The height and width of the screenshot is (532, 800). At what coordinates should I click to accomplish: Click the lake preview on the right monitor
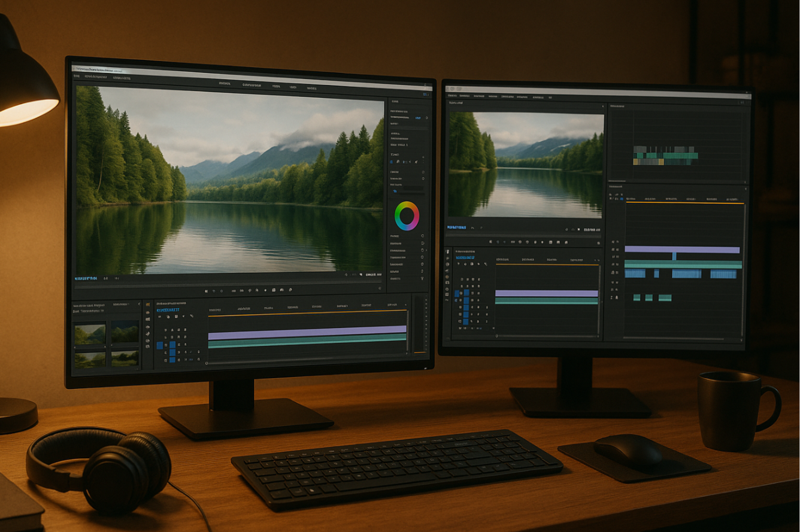click(x=526, y=165)
